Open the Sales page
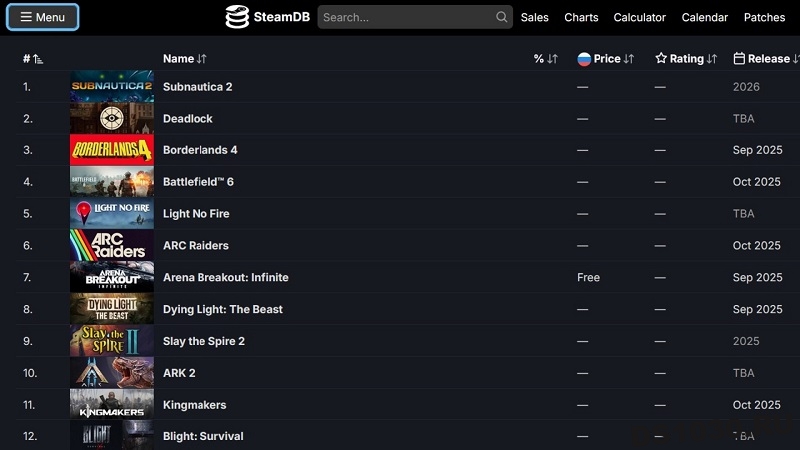 (535, 17)
